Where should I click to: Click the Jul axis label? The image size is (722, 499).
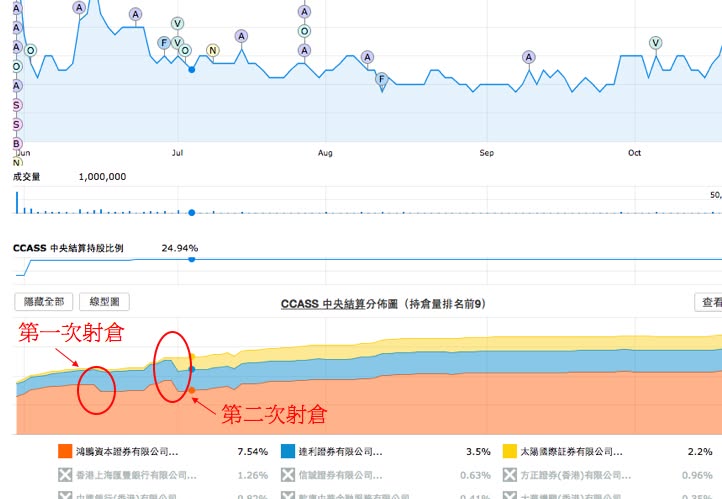(177, 153)
